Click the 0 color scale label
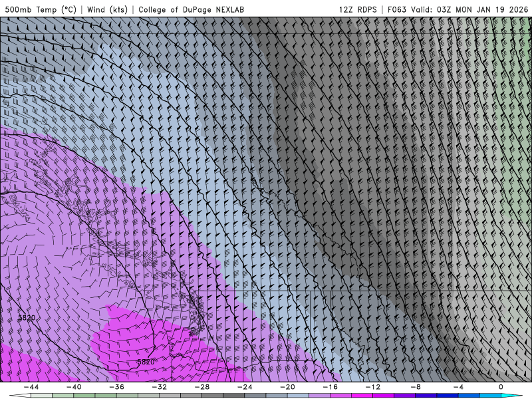 pyautogui.click(x=501, y=387)
